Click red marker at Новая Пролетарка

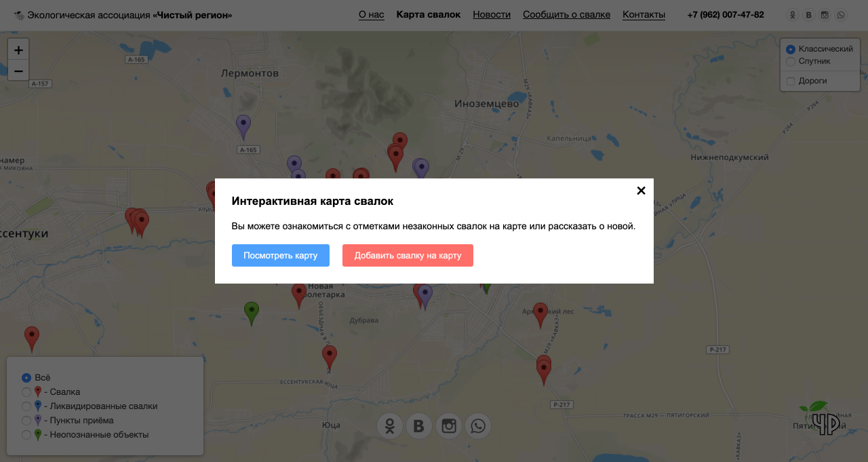tap(299, 296)
